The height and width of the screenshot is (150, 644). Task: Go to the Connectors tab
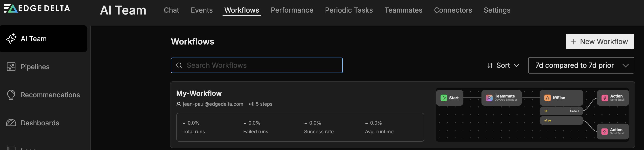click(x=453, y=10)
